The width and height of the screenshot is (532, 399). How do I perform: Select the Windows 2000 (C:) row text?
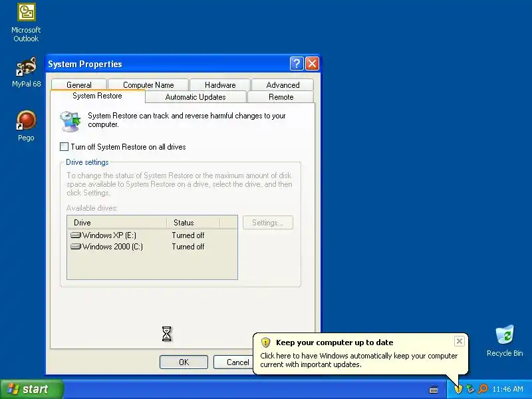[x=112, y=247]
